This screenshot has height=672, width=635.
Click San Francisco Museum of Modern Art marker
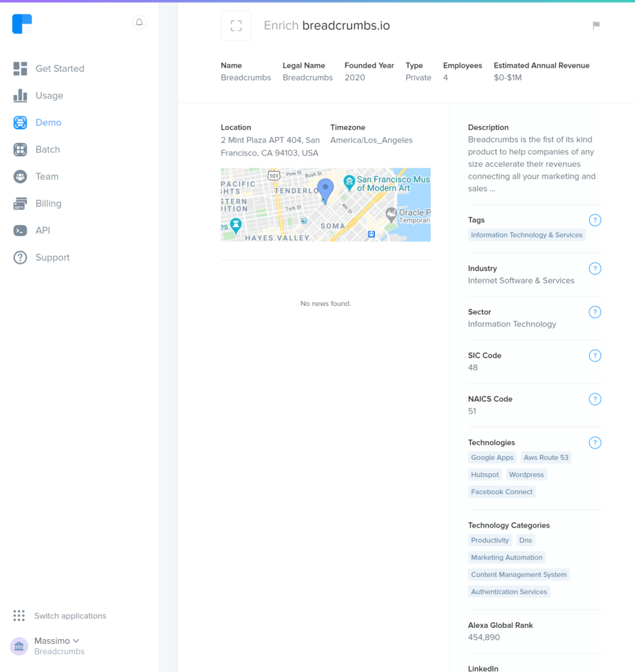pos(349,183)
